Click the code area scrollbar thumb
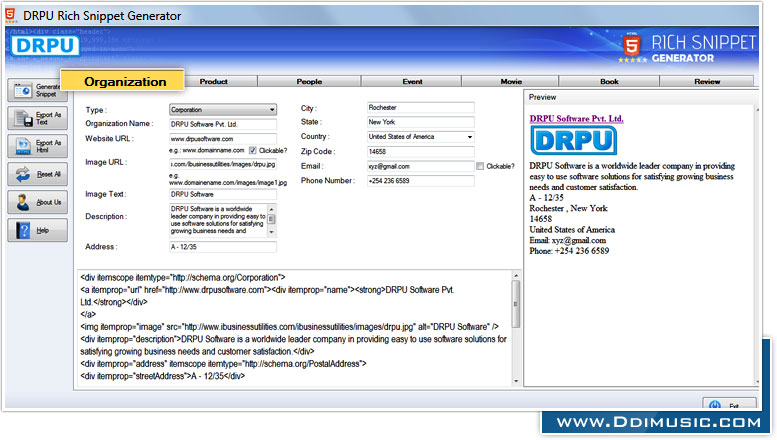Screen dimensions: 777x440 (x=516, y=304)
